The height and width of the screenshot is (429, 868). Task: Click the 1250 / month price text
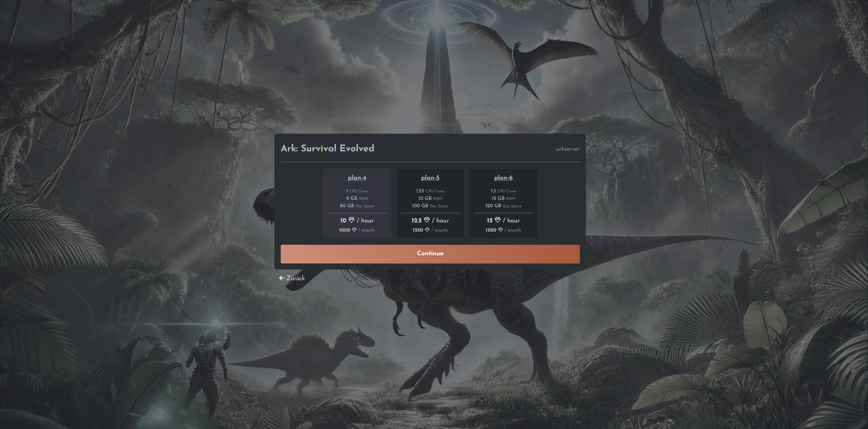(430, 230)
